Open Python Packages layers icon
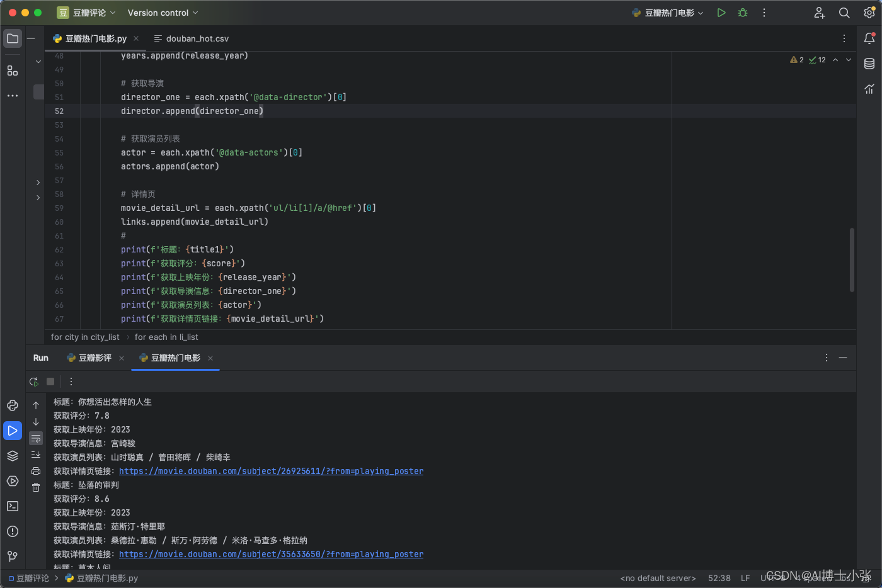The image size is (882, 588). pyautogui.click(x=13, y=456)
